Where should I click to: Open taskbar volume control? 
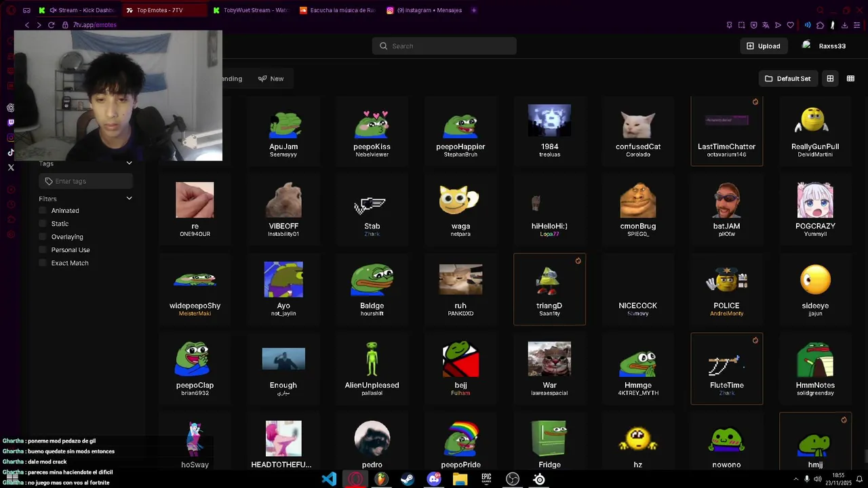point(818,479)
